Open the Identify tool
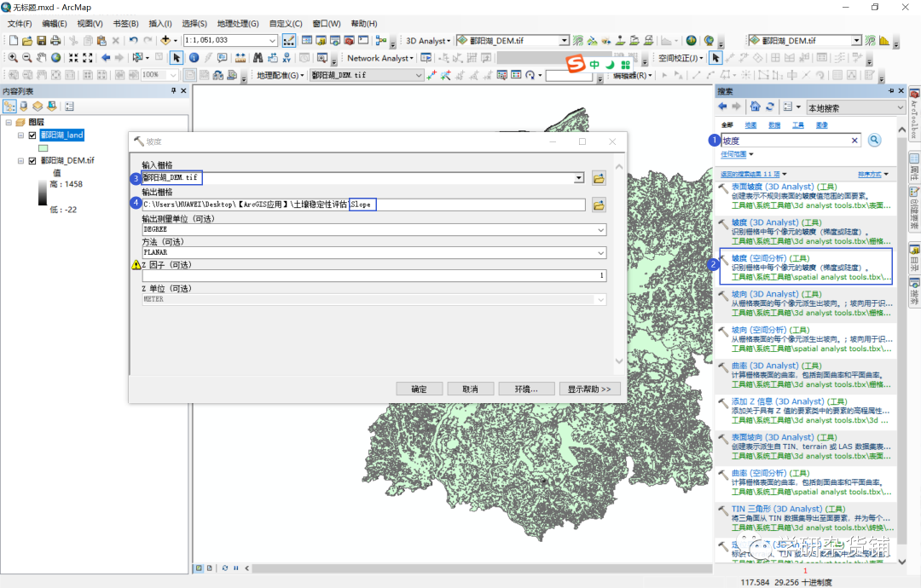Screen dimensions: 921x588 [x=194, y=57]
